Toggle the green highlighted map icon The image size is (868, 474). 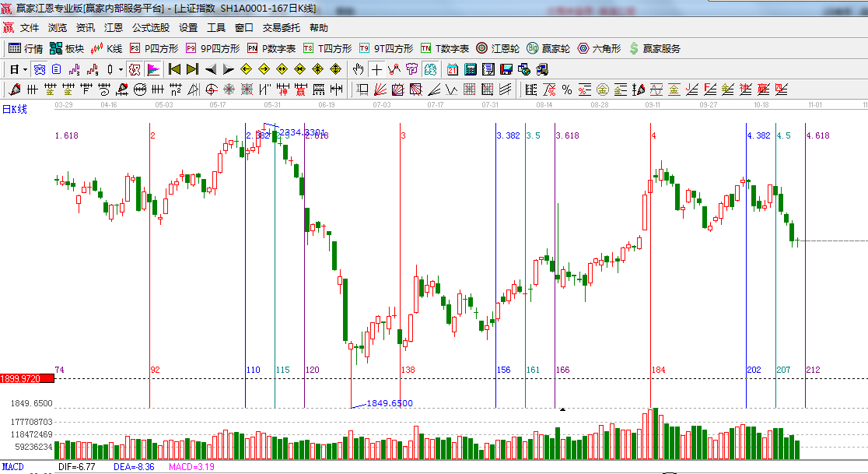429,69
